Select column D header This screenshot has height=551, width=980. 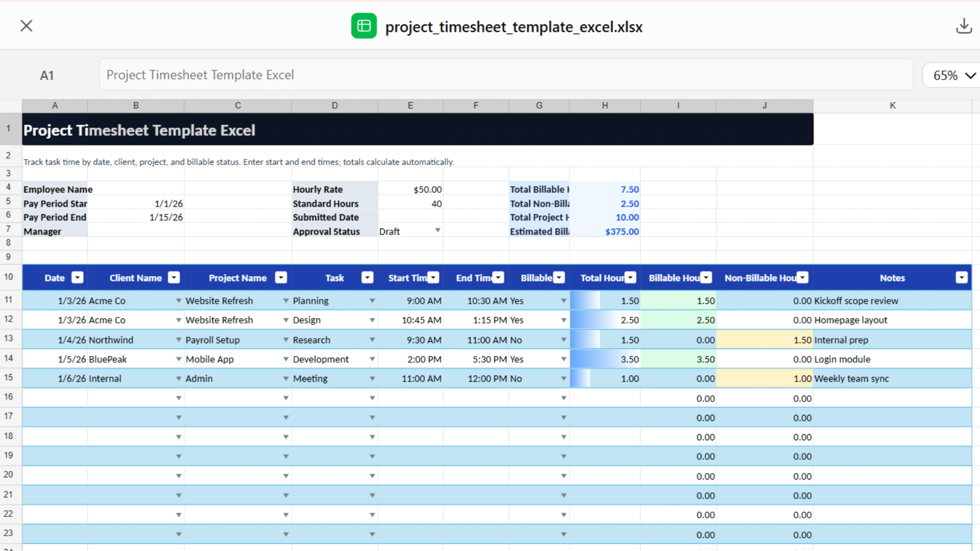pos(335,106)
